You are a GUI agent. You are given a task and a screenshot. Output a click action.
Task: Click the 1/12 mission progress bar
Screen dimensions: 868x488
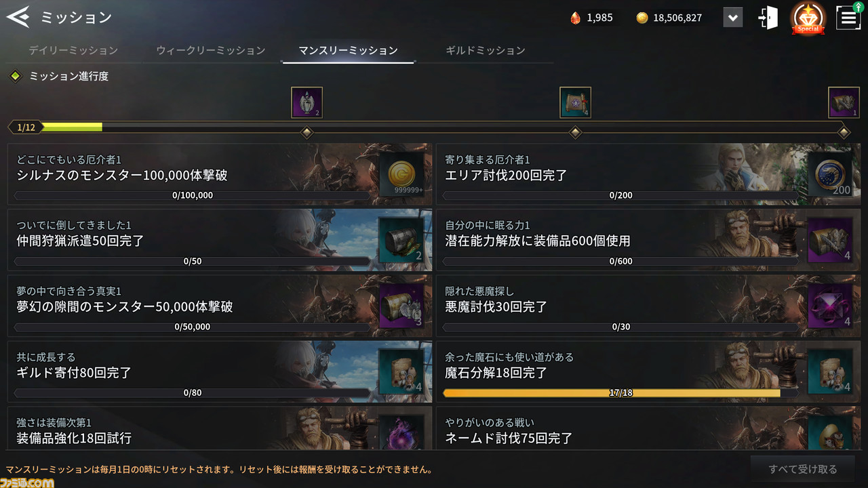pos(428,127)
